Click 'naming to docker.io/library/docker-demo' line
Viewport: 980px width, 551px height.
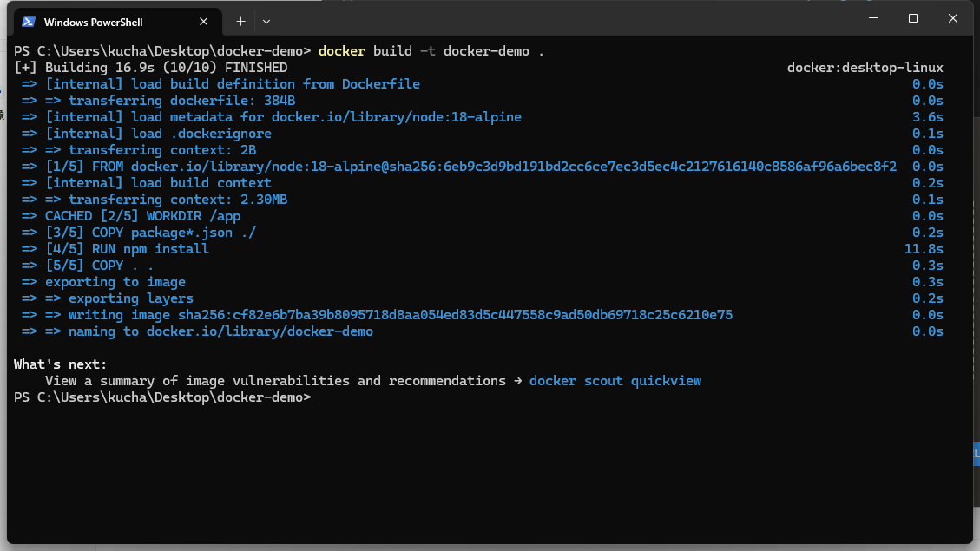[197, 331]
